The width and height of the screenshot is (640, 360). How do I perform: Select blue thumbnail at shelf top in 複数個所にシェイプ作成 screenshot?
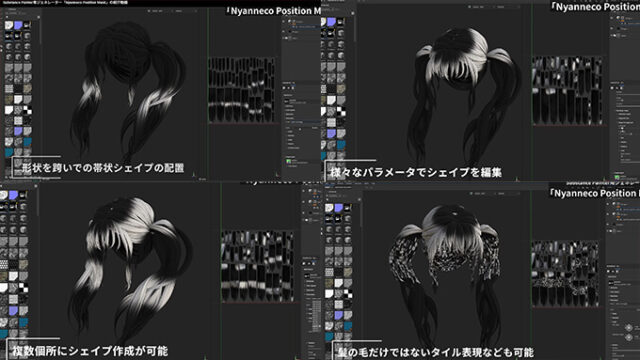pos(13,195)
